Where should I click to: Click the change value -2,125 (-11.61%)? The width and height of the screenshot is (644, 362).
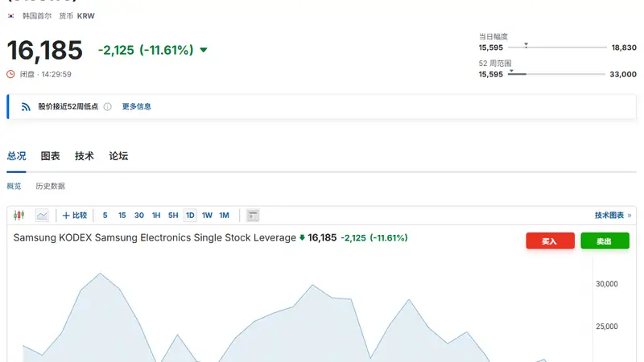[146, 50]
